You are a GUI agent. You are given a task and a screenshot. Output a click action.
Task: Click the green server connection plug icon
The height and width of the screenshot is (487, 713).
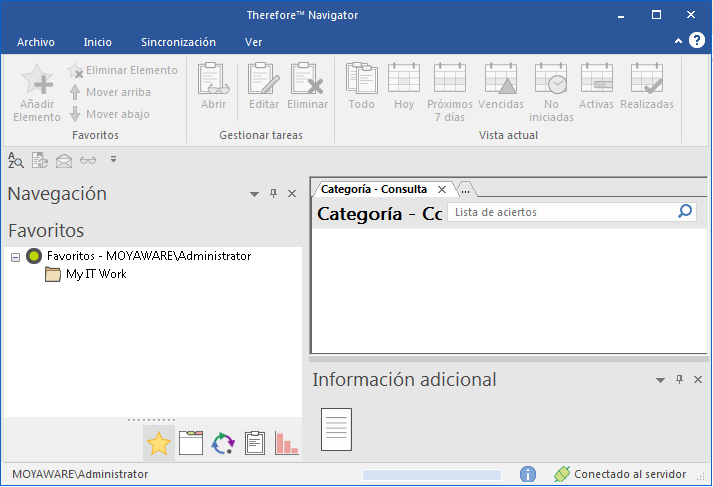click(x=562, y=474)
